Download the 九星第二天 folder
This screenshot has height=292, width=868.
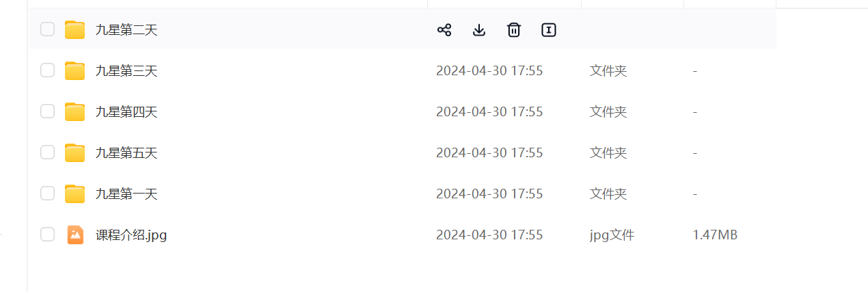tap(479, 29)
